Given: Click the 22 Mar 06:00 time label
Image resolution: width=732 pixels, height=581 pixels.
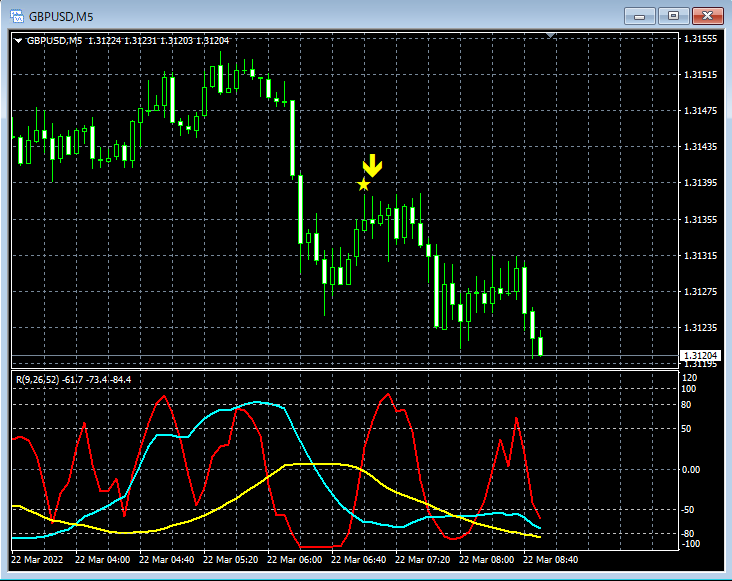Looking at the screenshot, I should [295, 560].
